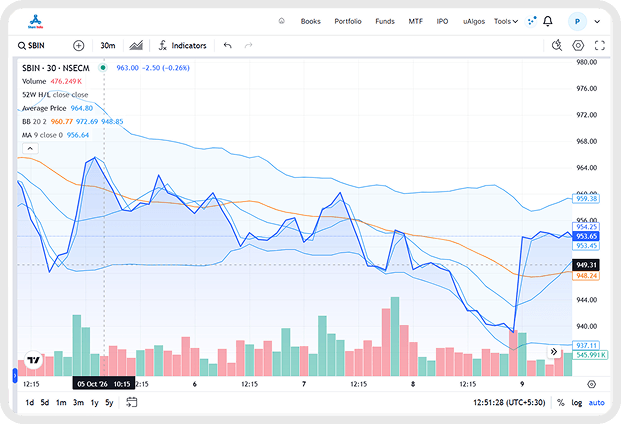Click the scroll to latest bar arrows
621x424 pixels.
click(x=554, y=352)
